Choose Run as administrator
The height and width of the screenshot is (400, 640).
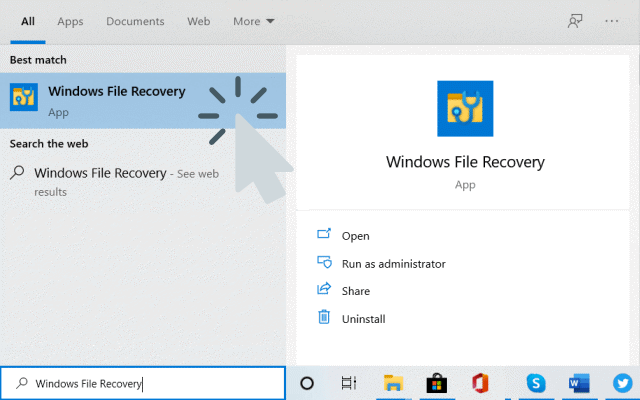point(393,264)
